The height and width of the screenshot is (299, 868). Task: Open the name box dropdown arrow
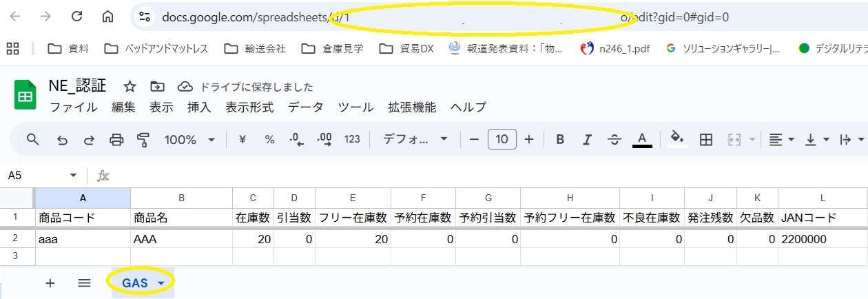coord(73,176)
